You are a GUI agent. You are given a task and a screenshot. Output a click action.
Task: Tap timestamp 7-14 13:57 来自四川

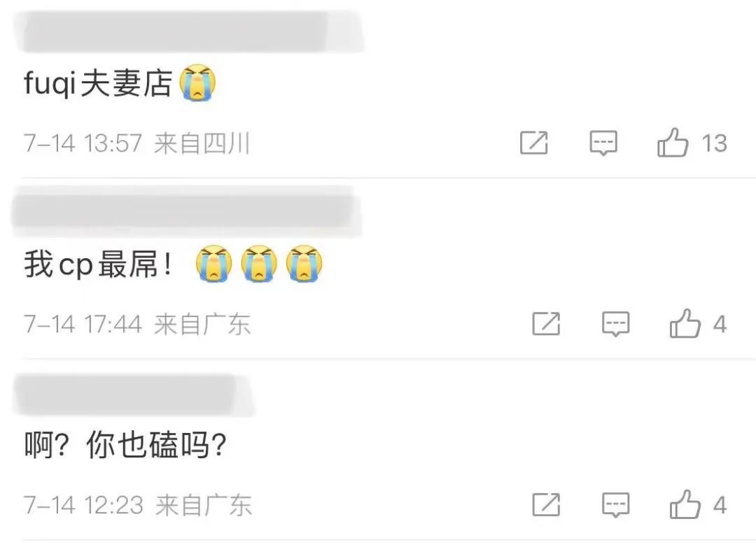click(136, 143)
